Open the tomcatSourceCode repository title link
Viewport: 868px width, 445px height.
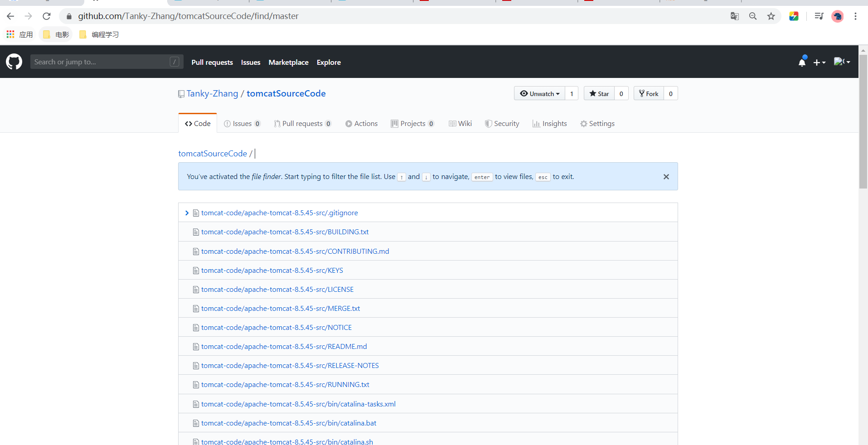click(286, 93)
